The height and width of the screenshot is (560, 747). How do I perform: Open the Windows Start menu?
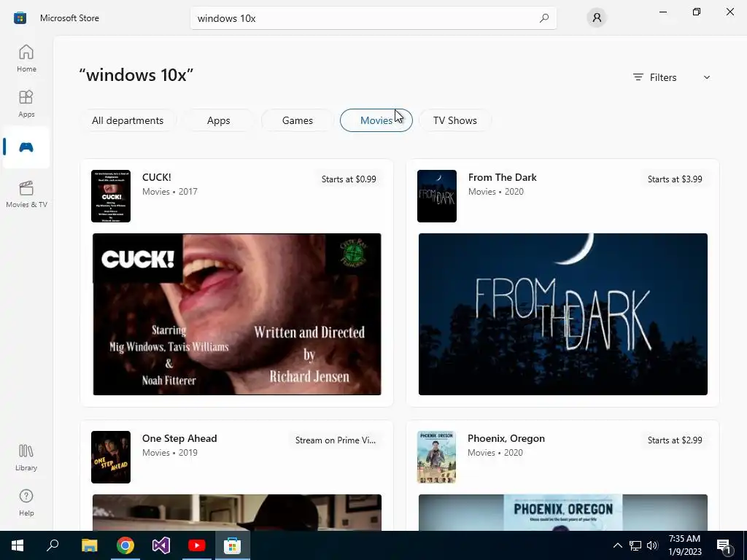click(18, 545)
